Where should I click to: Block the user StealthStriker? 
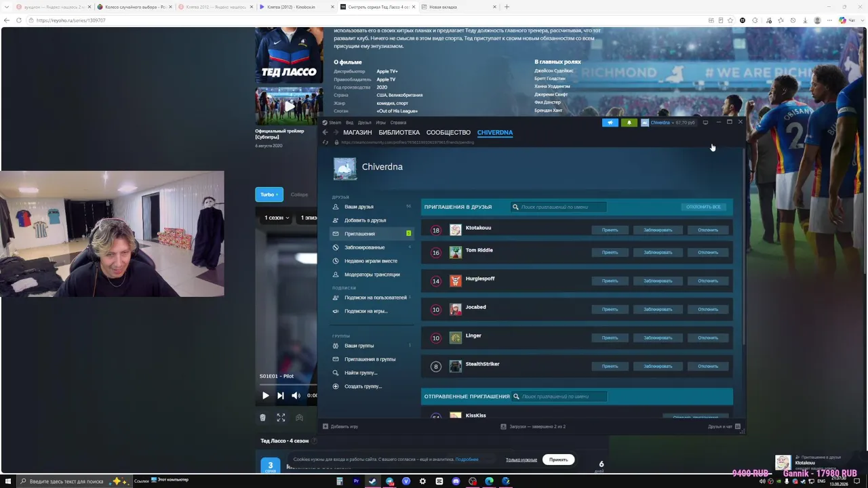(658, 367)
